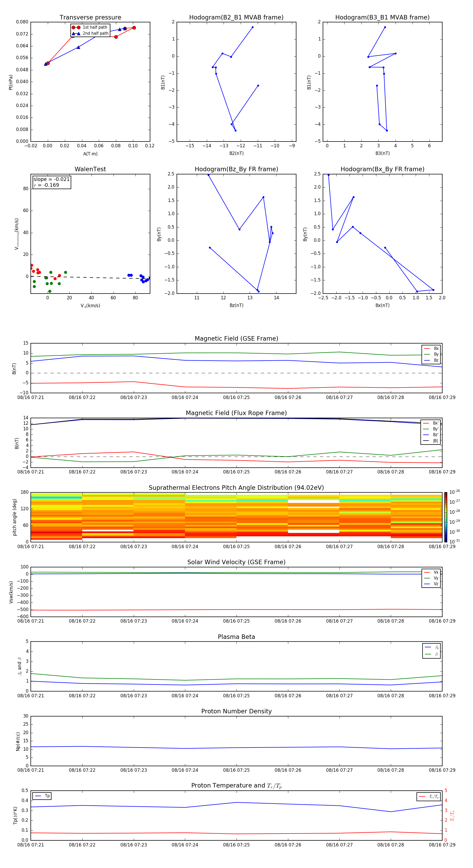This screenshot has width=473, height=868.
Task: Click the "β_p and β" y-axis label
Action: [x=19, y=667]
